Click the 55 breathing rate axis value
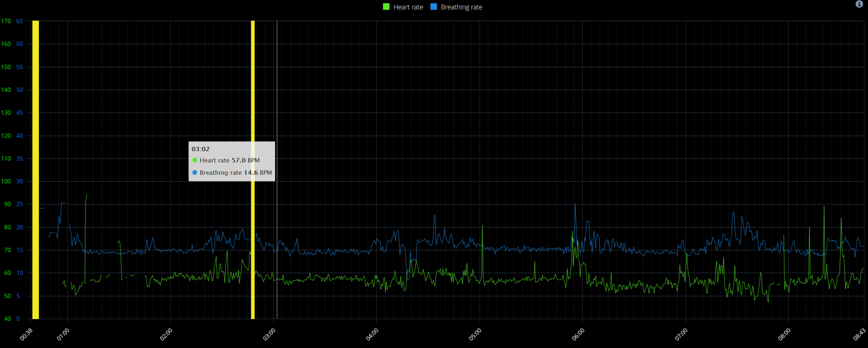 (19, 67)
